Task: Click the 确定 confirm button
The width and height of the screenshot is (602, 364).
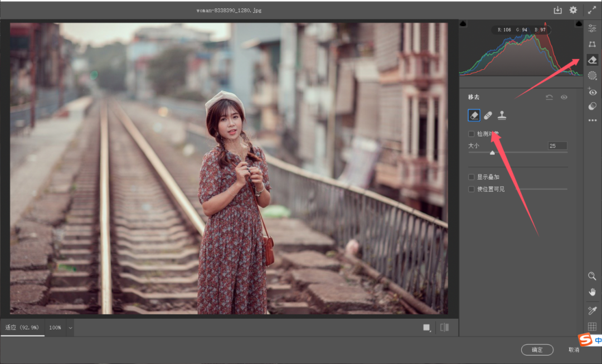Action: [537, 350]
